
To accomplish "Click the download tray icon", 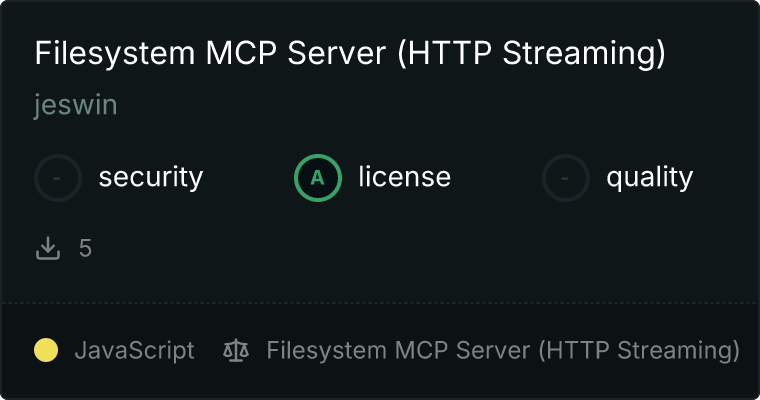I will (x=48, y=248).
